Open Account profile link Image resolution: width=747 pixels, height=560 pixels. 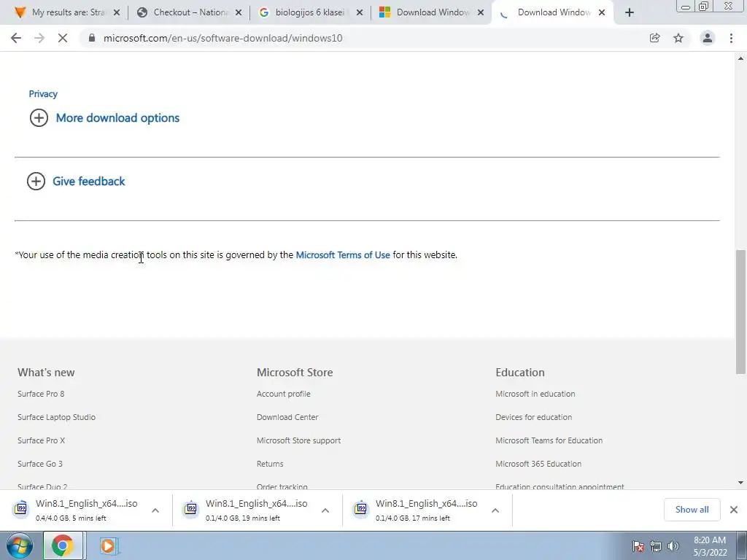pyautogui.click(x=284, y=394)
